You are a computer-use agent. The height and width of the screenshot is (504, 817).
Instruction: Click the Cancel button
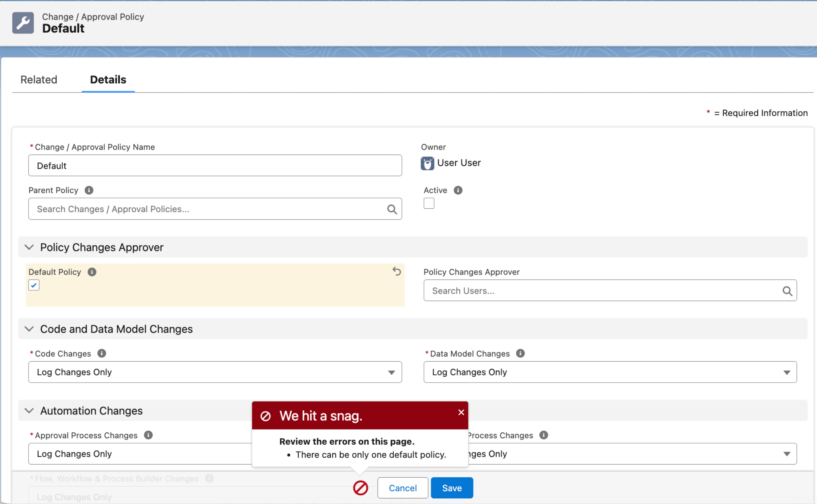(403, 488)
